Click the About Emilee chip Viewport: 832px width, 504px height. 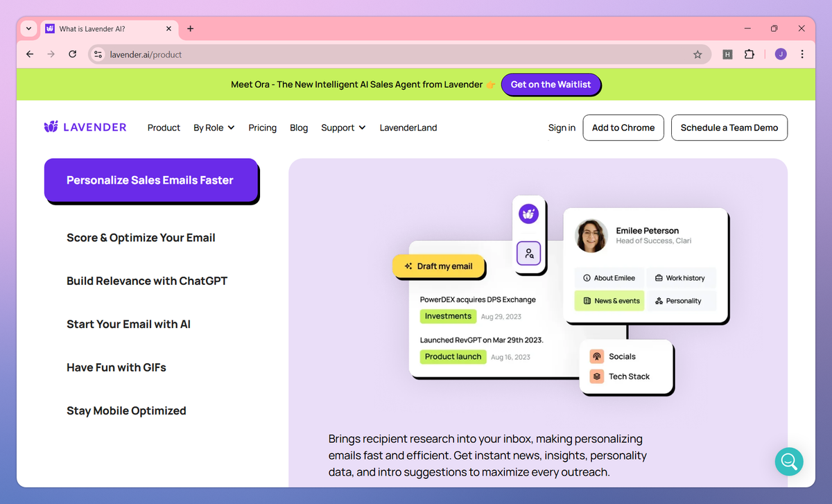click(x=609, y=278)
